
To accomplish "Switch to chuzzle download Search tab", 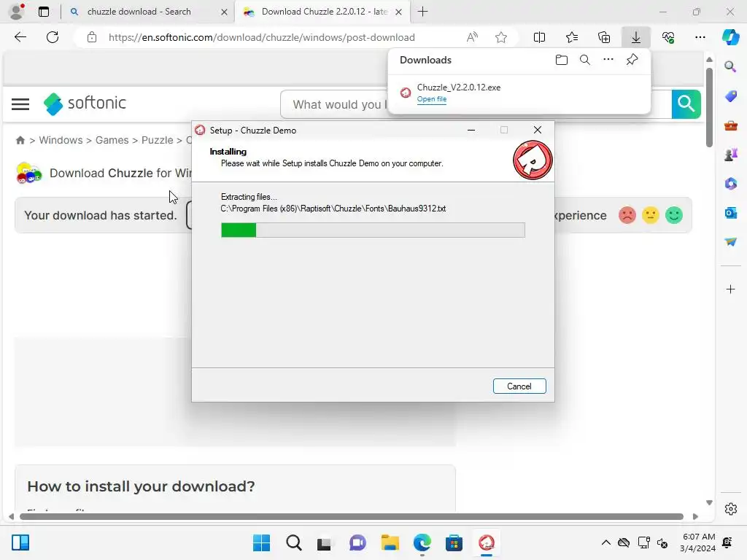I will [147, 12].
